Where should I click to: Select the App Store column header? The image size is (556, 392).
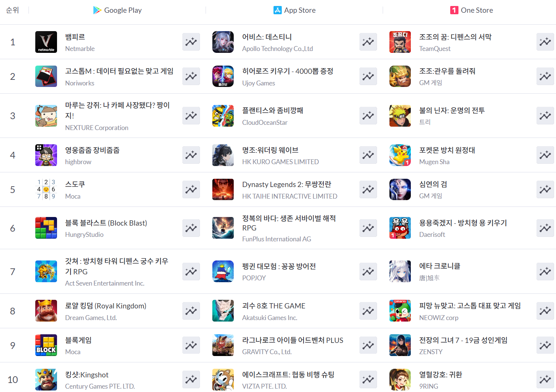pyautogui.click(x=295, y=10)
